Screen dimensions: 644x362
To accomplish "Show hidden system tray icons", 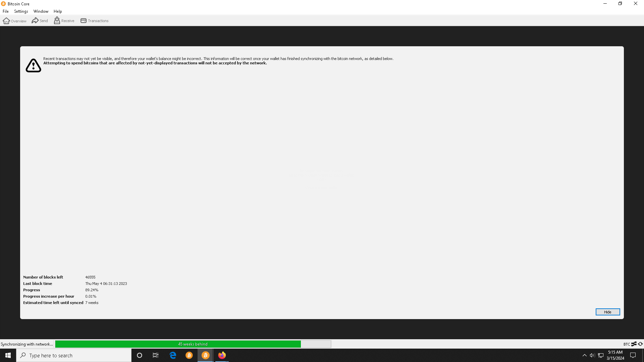I will 585,355.
